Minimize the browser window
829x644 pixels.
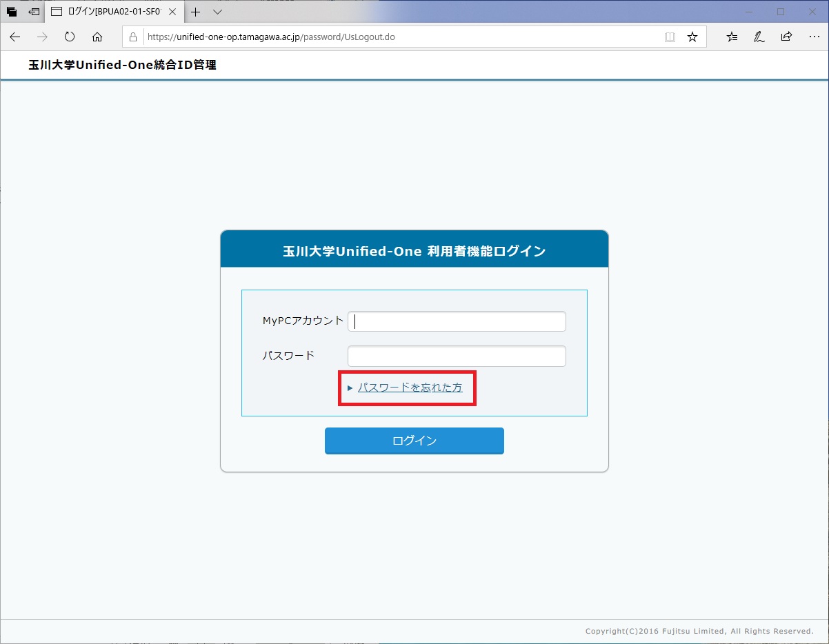point(749,12)
